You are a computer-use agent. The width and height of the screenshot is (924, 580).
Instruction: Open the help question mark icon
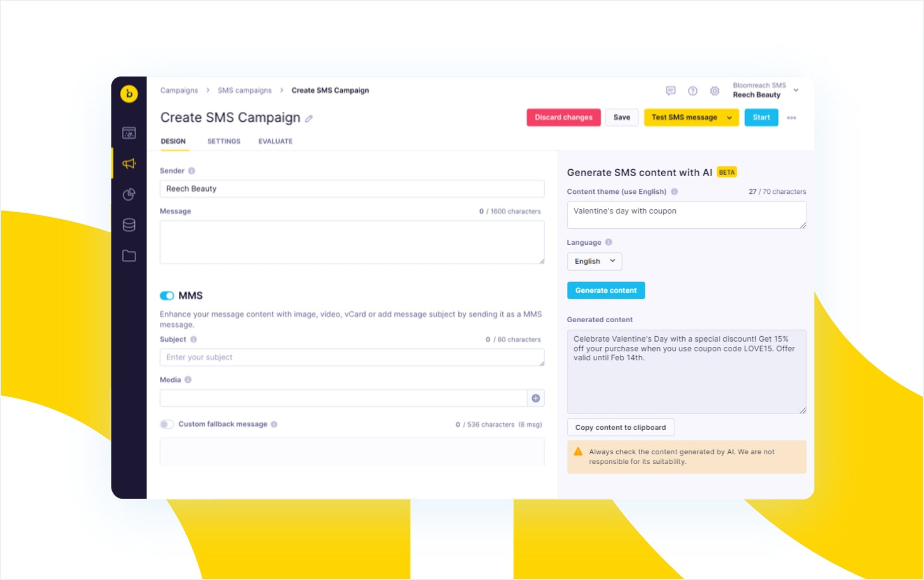(x=692, y=91)
